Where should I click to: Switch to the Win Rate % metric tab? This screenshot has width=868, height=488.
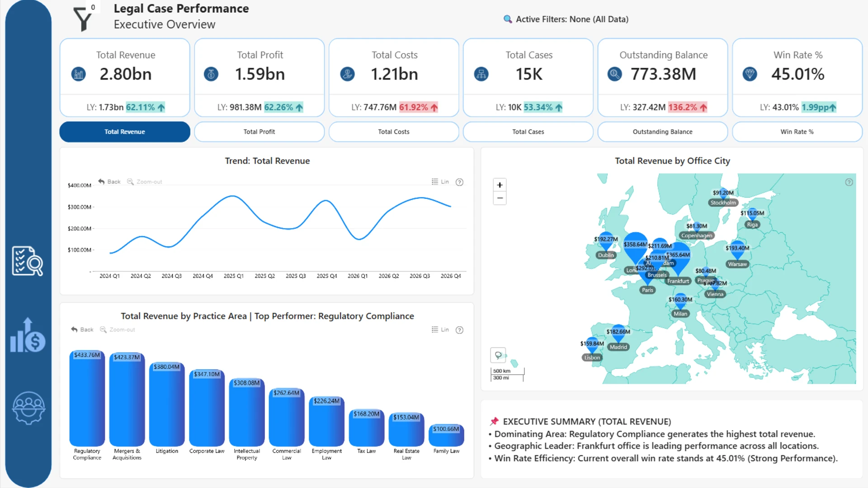coord(797,131)
